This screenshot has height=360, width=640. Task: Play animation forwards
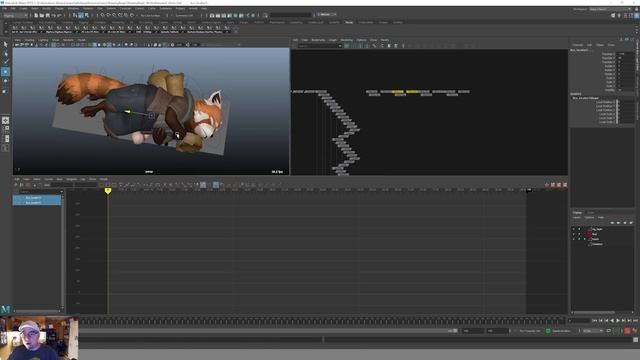point(618,321)
